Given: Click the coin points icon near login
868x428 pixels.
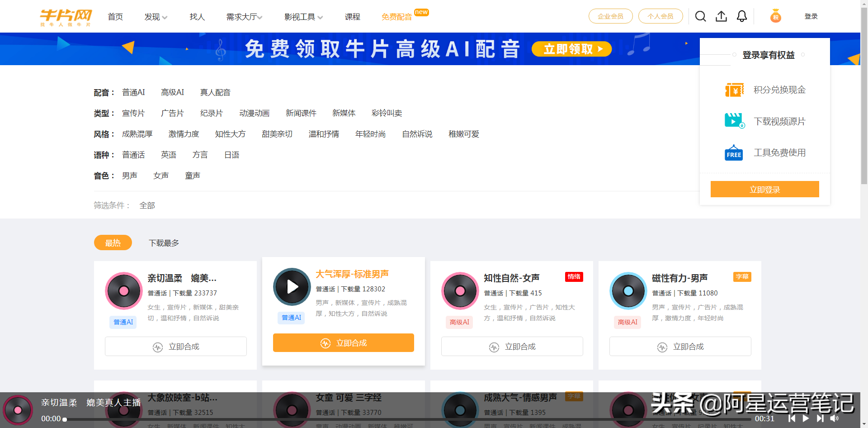Looking at the screenshot, I should tap(776, 16).
